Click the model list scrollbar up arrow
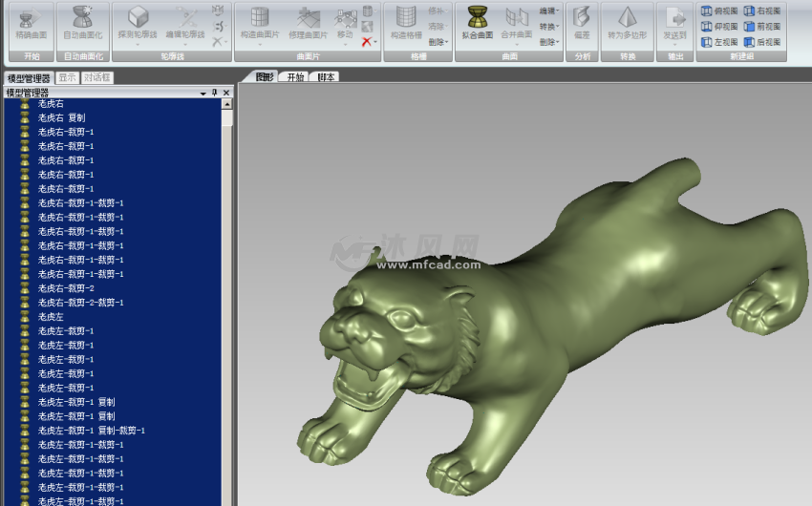Viewport: 812px width, 506px height. click(x=227, y=105)
